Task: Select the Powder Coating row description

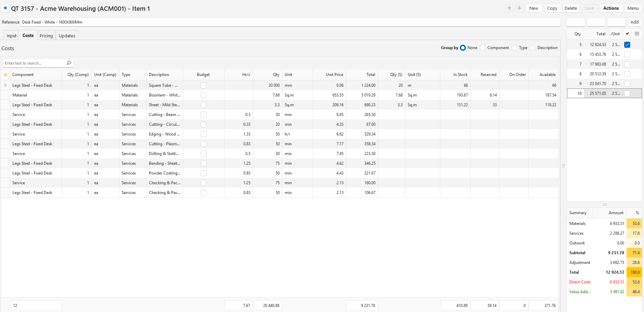Action: (x=165, y=173)
